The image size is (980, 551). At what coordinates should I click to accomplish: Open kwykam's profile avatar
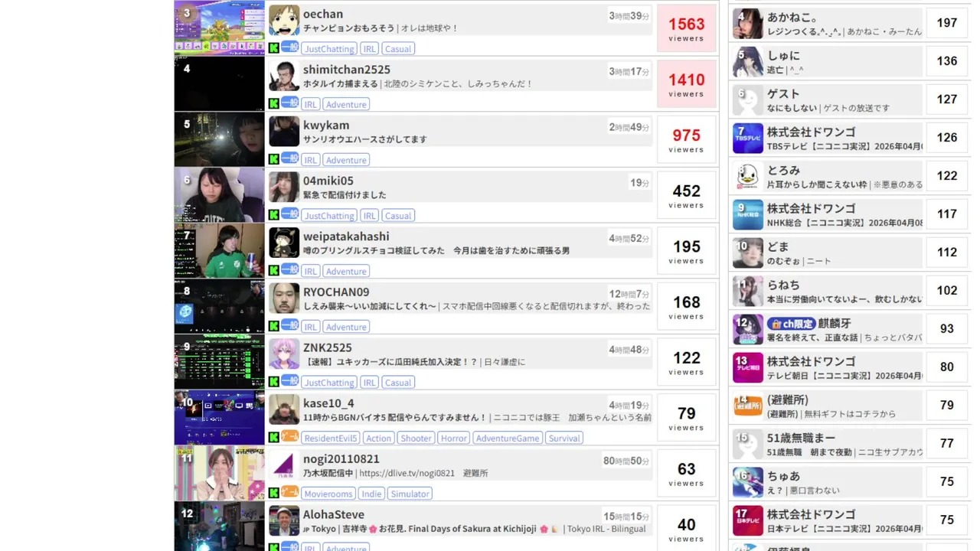coord(284,132)
